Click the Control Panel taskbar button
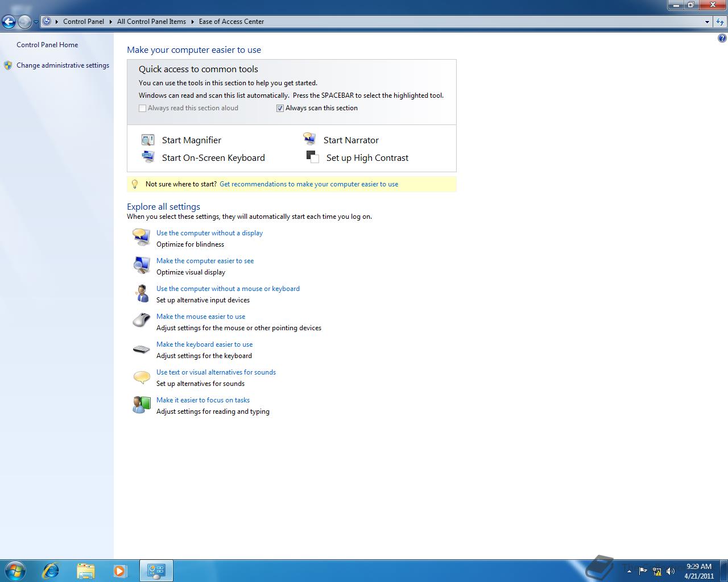 (x=156, y=571)
